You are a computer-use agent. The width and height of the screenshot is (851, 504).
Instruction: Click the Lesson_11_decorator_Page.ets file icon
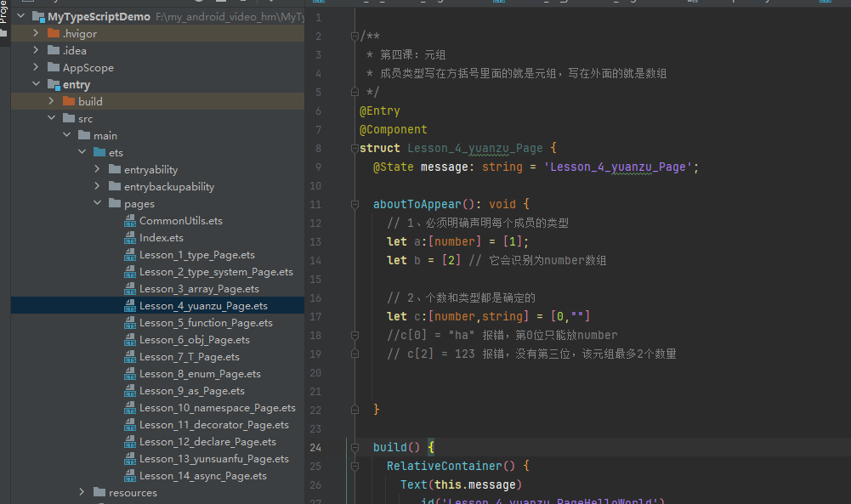tap(130, 425)
